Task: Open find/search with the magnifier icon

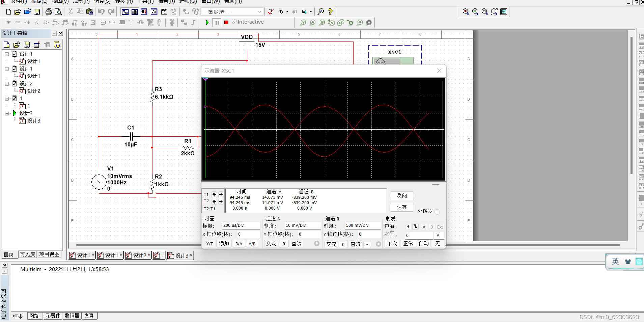Action: [321, 12]
